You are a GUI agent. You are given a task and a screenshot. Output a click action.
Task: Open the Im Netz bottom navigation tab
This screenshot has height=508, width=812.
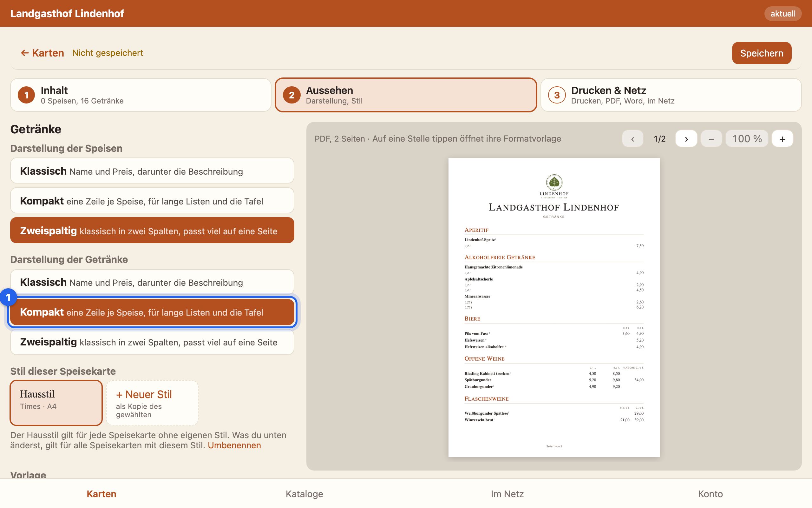507,494
